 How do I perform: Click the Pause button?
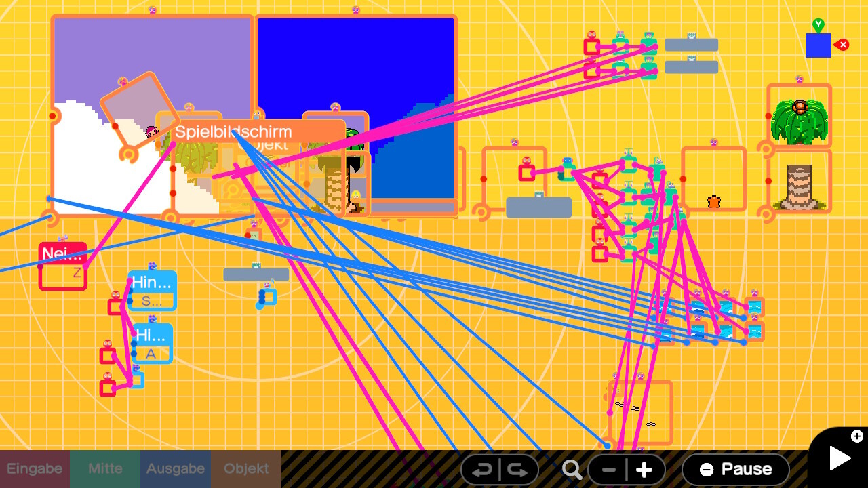pos(736,469)
